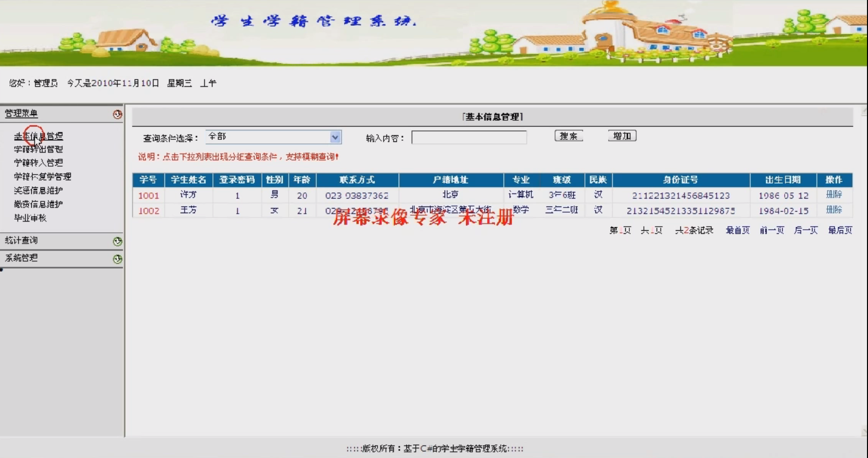Click the 共2条记录 record count text
The height and width of the screenshot is (458, 868).
[x=694, y=230]
